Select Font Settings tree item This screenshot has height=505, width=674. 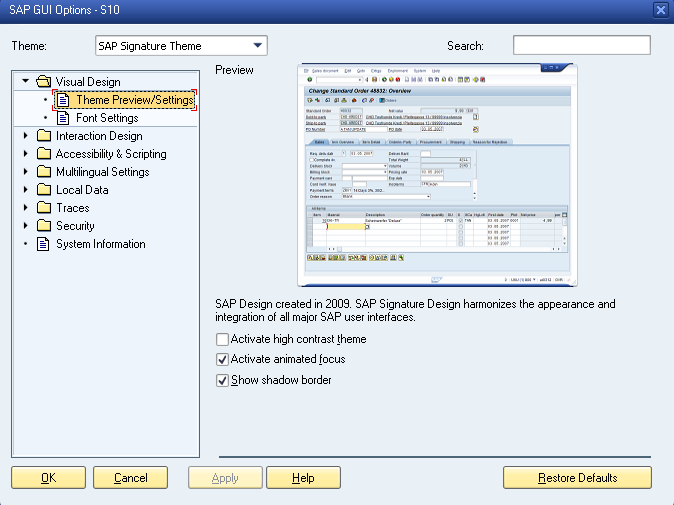[x=107, y=118]
